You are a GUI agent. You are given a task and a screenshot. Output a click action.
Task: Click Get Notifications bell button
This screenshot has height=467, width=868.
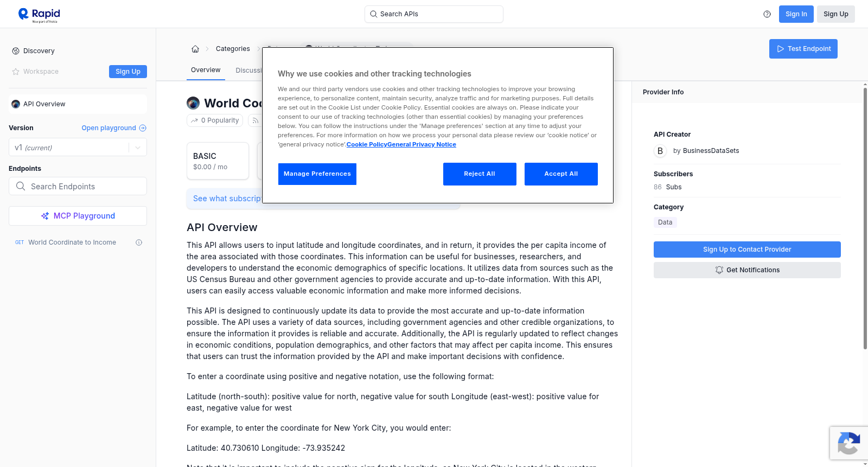tap(747, 270)
